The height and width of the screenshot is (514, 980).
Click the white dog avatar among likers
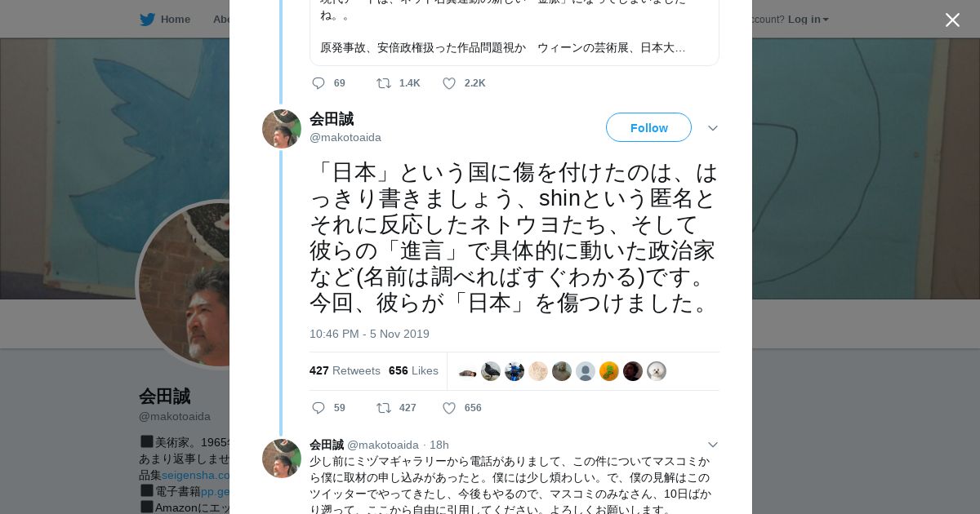coord(657,371)
